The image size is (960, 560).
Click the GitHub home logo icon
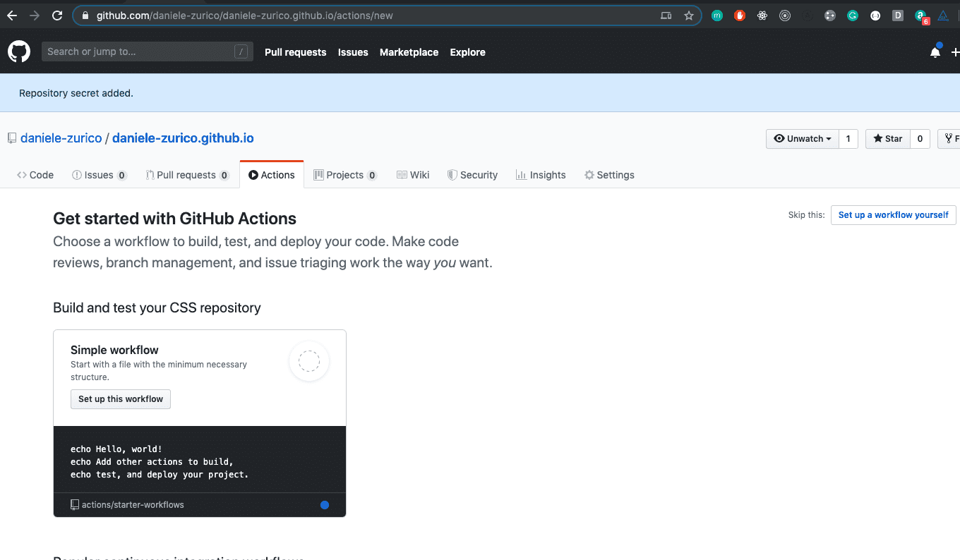[18, 51]
